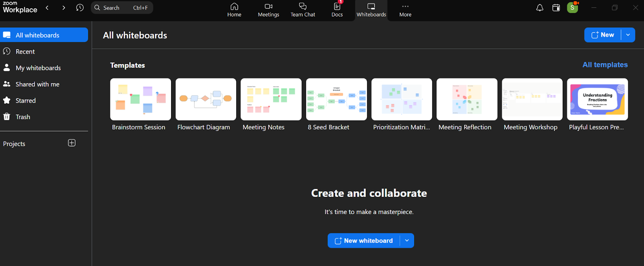Image resolution: width=644 pixels, height=266 pixels.
Task: Show Shared with me whiteboards
Action: pos(44,84)
